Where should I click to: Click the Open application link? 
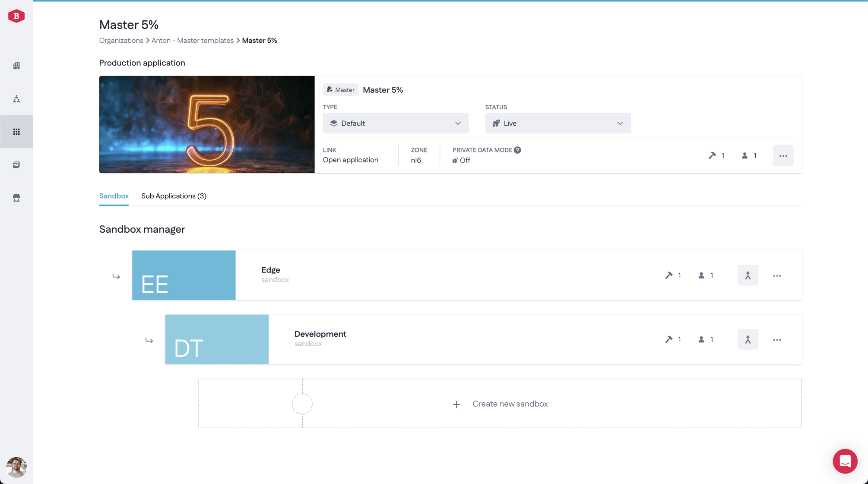click(351, 160)
